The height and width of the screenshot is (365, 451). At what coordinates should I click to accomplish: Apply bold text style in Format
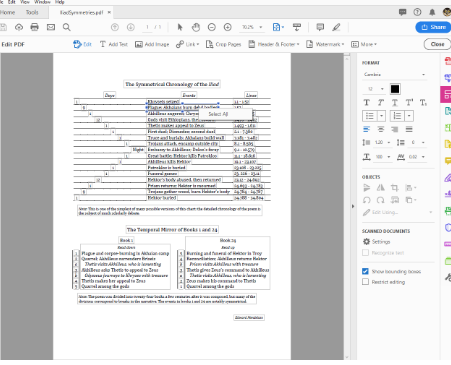click(367, 102)
